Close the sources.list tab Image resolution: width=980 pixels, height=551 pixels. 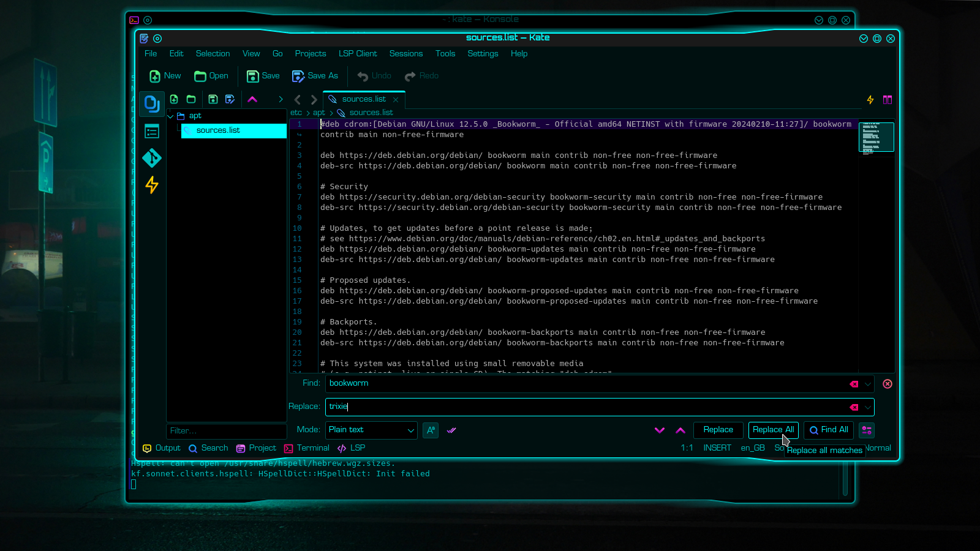(x=396, y=100)
